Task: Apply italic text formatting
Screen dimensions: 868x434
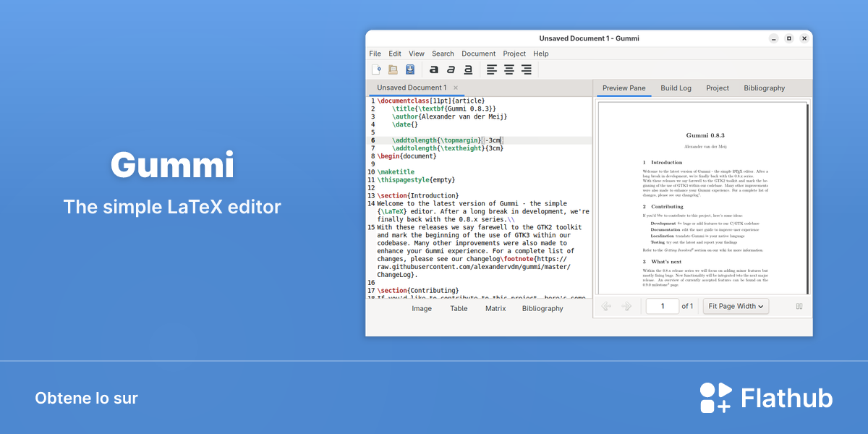Action: [x=451, y=69]
